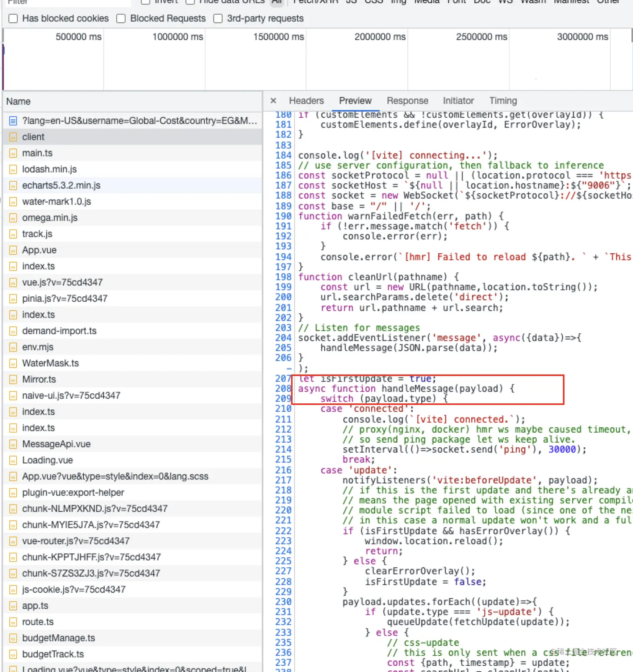This screenshot has height=672, width=633.
Task: Click the script icon beside client
Action: pyautogui.click(x=13, y=137)
